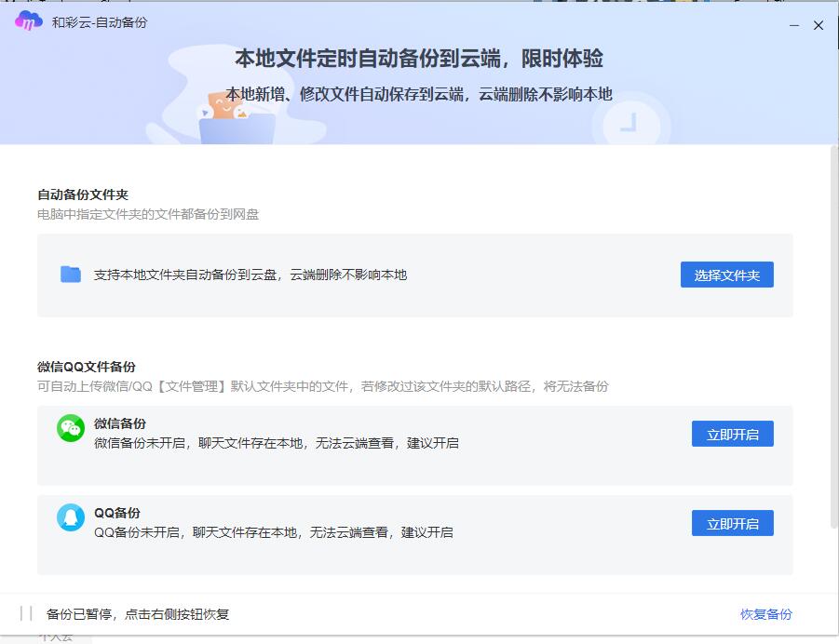Click the 微信QQ文件备份 section heading

87,367
